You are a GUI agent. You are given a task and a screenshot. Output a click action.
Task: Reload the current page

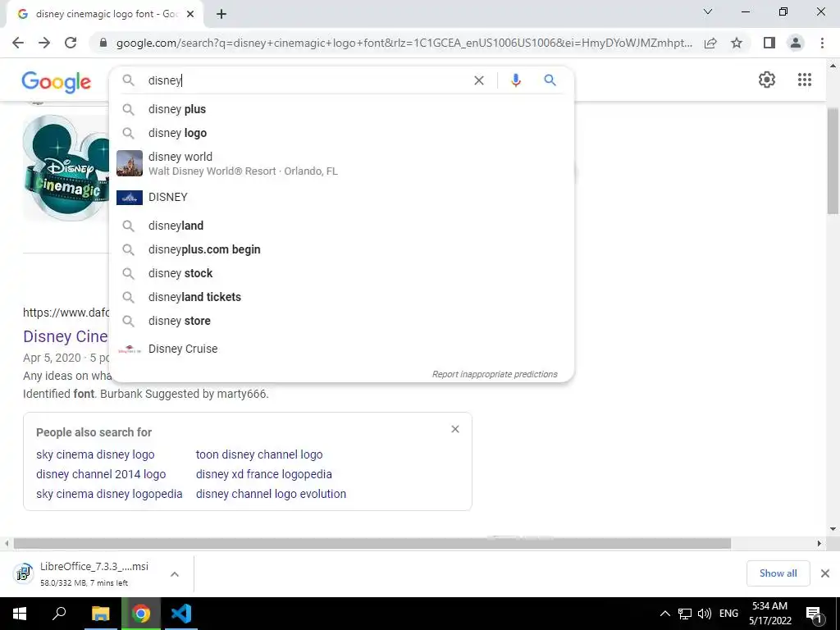click(71, 43)
